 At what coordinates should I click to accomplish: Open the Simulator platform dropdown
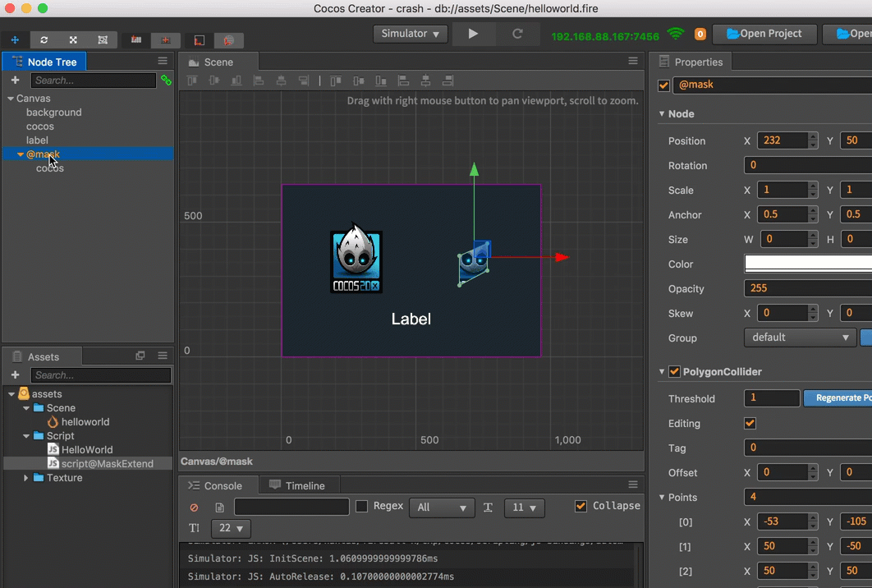coord(411,34)
